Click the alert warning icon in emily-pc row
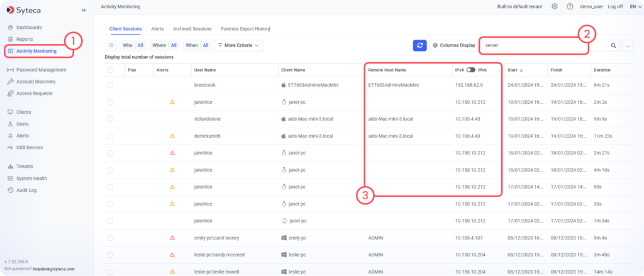 172,238
